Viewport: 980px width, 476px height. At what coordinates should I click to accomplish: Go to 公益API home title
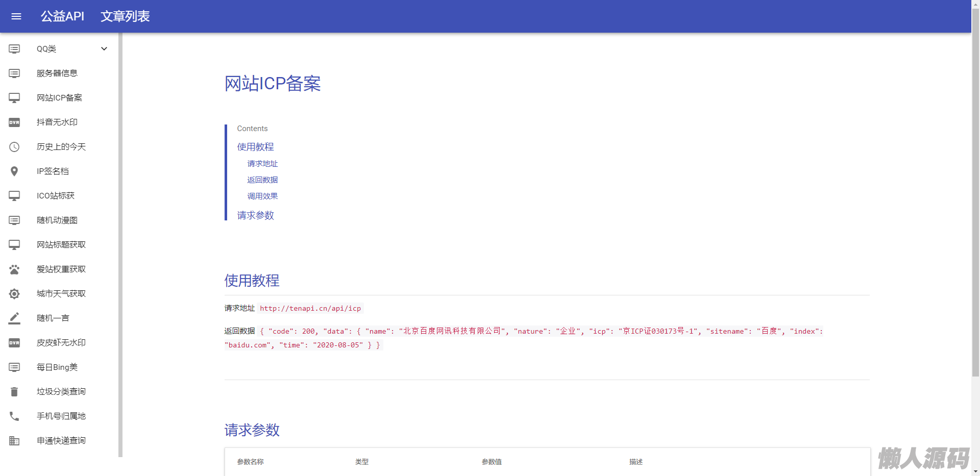62,16
